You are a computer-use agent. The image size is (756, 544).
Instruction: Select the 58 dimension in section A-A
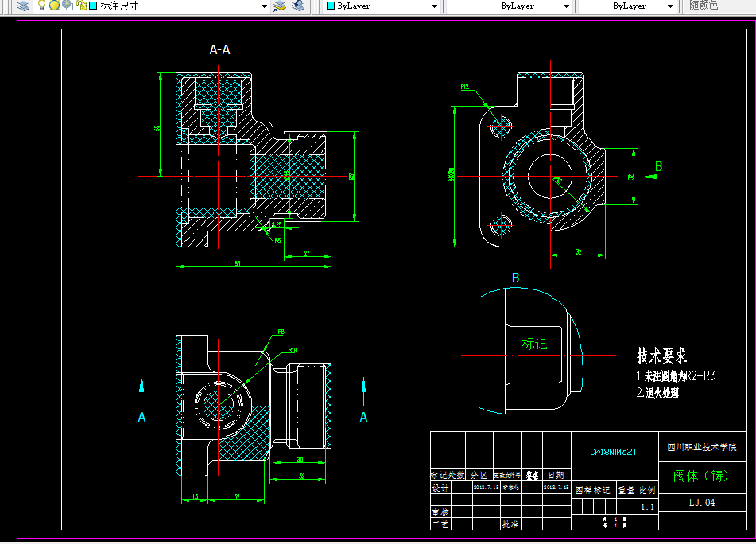237,263
